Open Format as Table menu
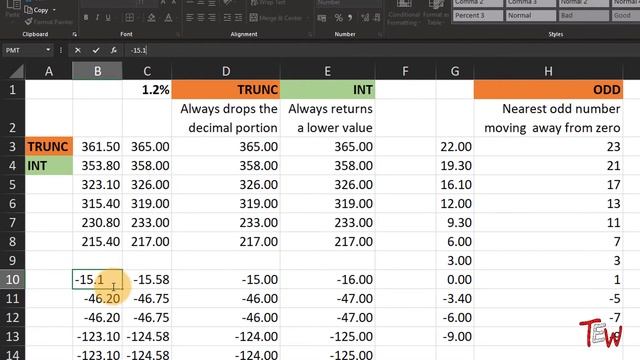The width and height of the screenshot is (640, 360). 436,13
